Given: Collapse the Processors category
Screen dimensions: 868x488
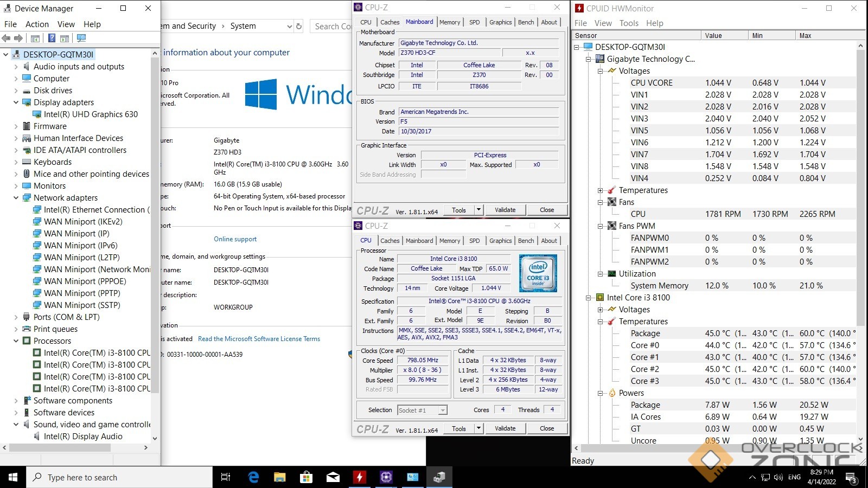Looking at the screenshot, I should pyautogui.click(x=16, y=341).
